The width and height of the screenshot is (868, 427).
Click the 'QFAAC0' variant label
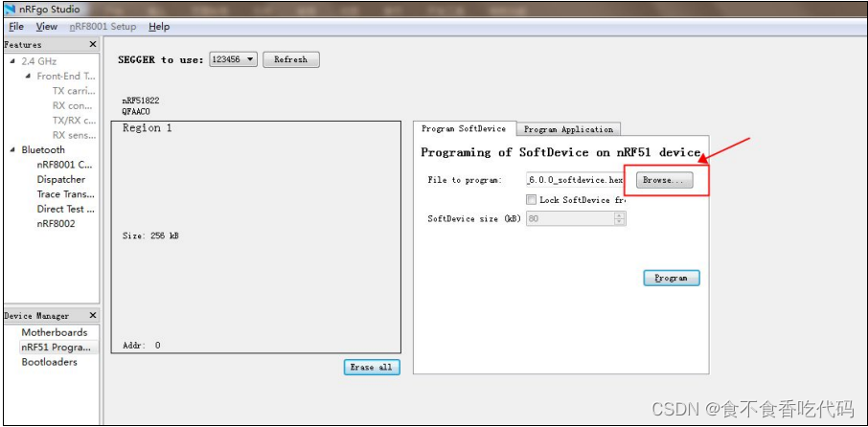click(136, 112)
